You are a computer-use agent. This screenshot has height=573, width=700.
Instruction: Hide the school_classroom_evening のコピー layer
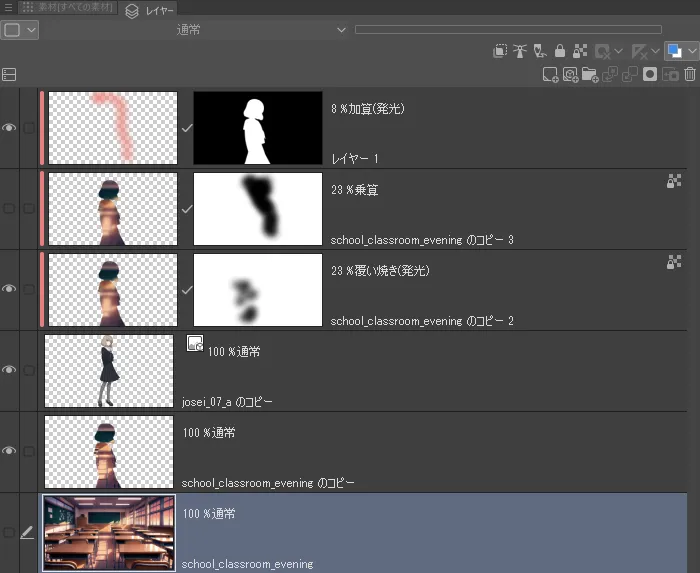(9, 451)
